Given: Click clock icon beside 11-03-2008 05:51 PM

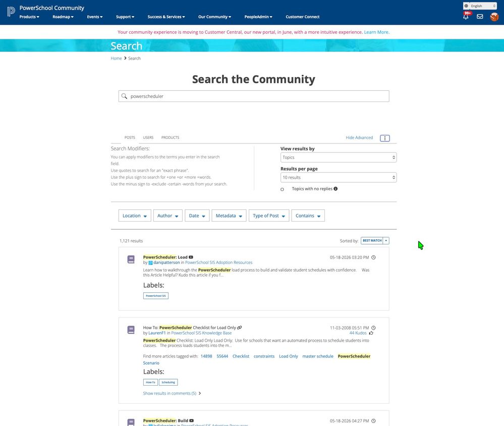Looking at the screenshot, I should [373, 328].
